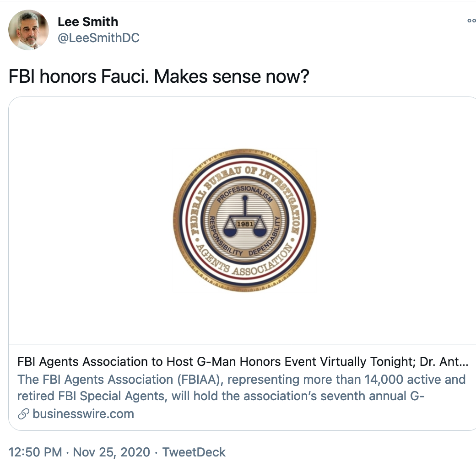
Task: Click blank white area left of the seal
Action: 92,220
